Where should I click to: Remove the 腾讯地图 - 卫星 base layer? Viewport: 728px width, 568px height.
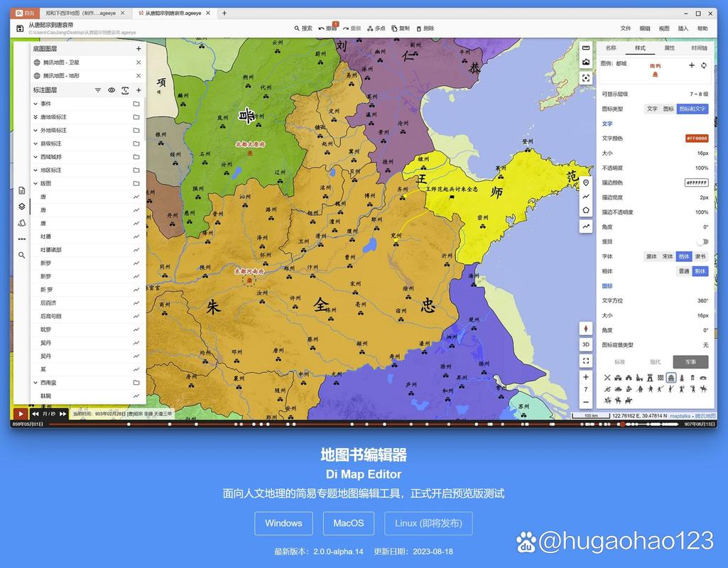coord(138,62)
